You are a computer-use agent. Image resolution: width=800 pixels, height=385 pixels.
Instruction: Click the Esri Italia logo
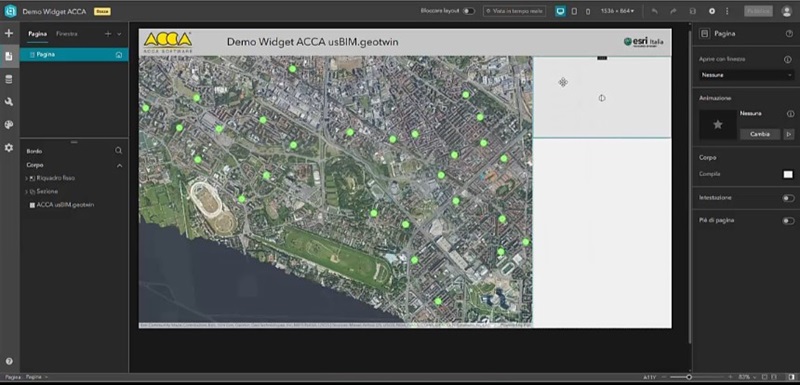[x=643, y=42]
